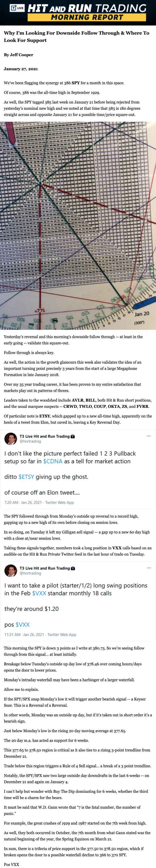Click "Twitter Web App" on the 11:31 AM tweet
The image size is (156, 868).
pyautogui.click(x=62, y=634)
